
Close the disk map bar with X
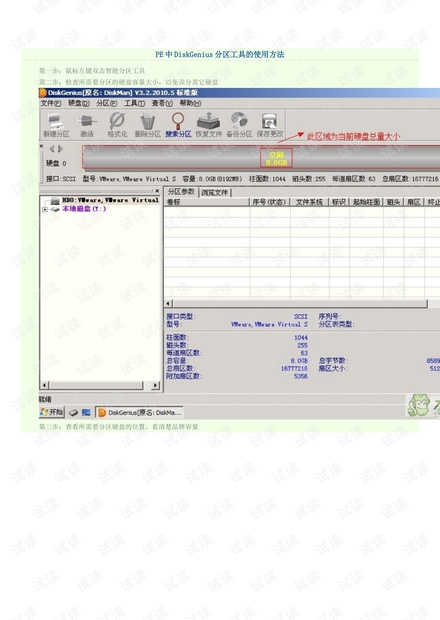point(42,146)
